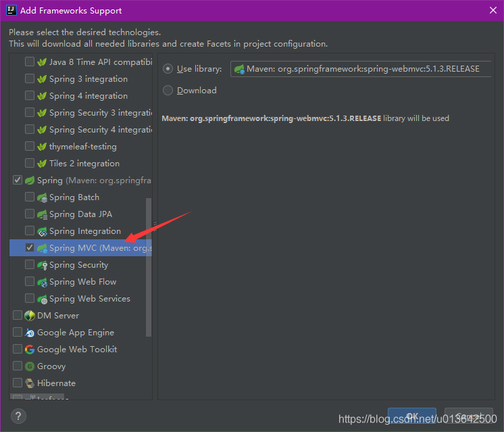Click the splitter handle between the panels
504x432 pixels.
[x=155, y=226]
